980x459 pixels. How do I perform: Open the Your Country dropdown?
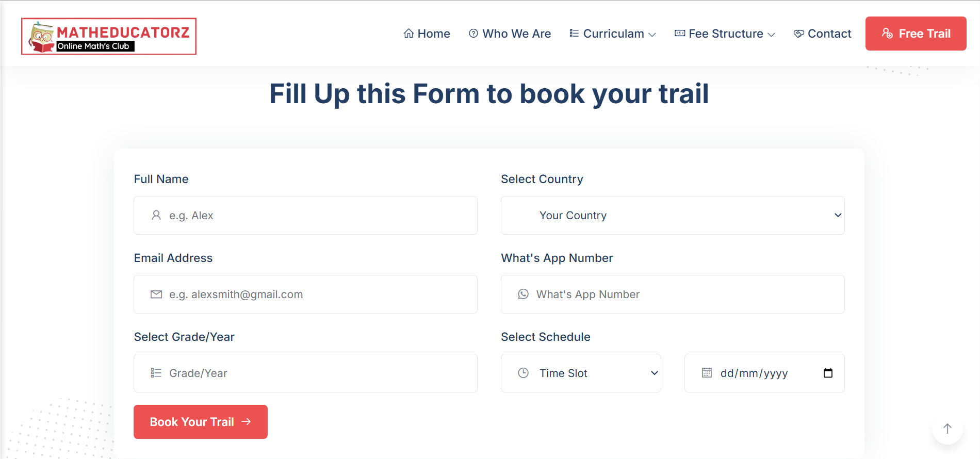(672, 216)
